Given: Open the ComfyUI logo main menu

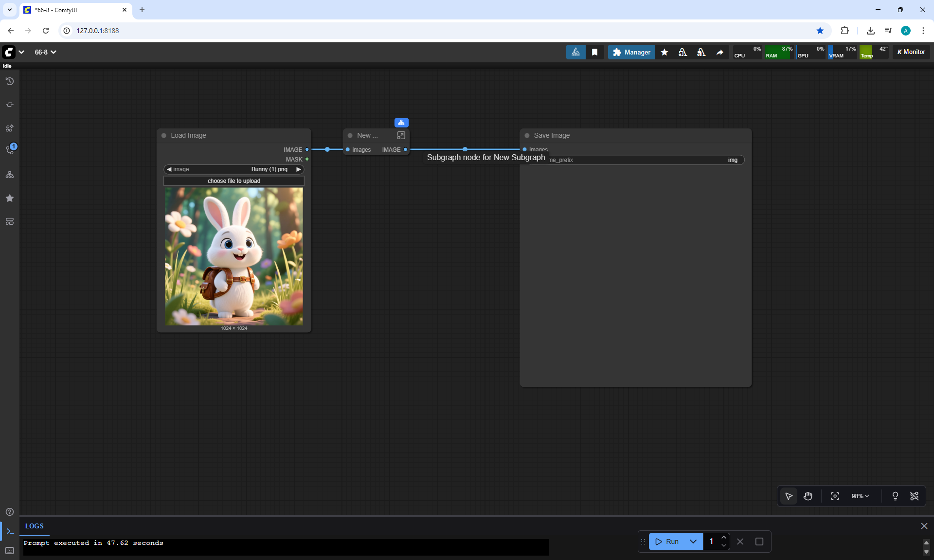Looking at the screenshot, I should [9, 52].
